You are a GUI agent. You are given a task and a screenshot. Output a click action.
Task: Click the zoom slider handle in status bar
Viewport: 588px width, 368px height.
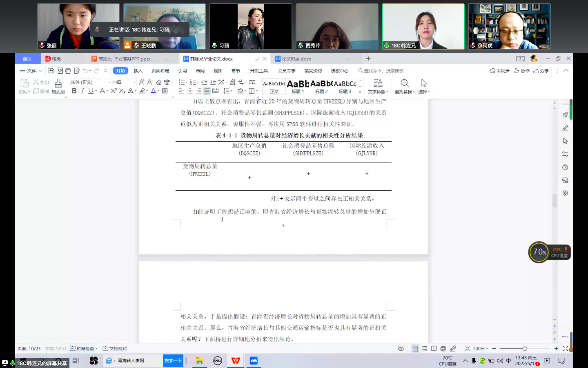(525, 348)
